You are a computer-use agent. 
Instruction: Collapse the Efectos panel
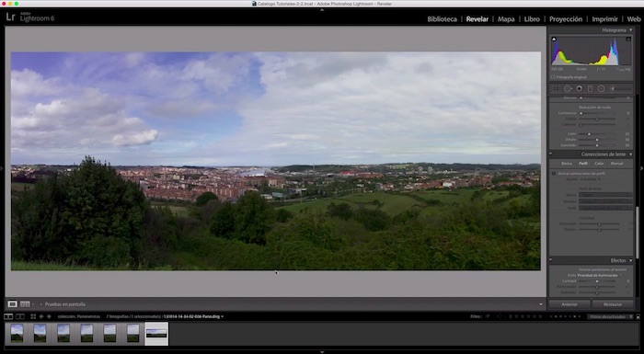pos(631,260)
